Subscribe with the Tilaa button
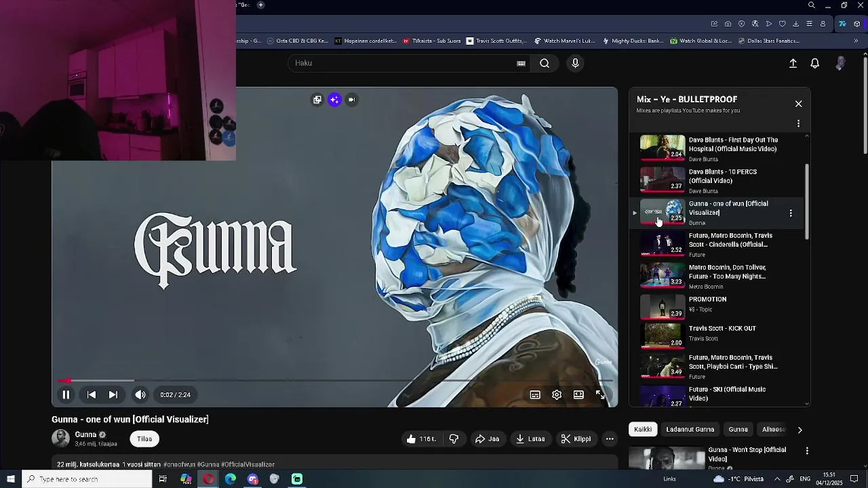The height and width of the screenshot is (488, 868). point(144,439)
